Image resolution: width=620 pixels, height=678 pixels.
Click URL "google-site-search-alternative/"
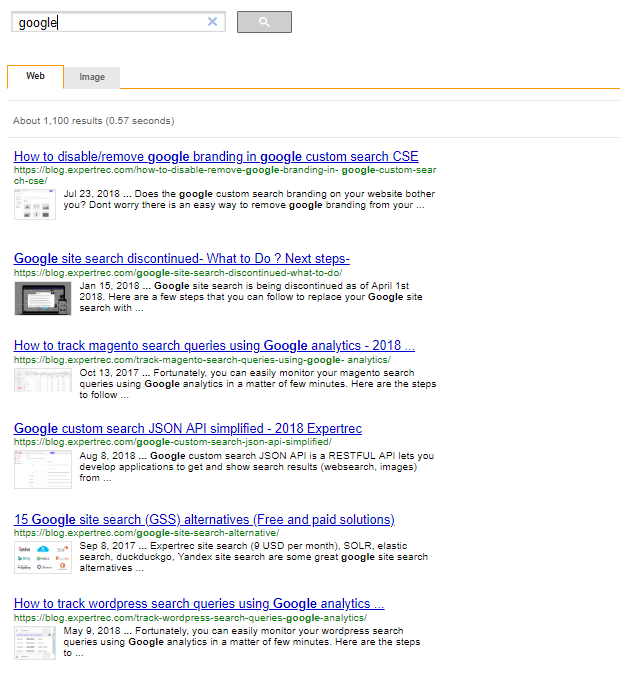(x=147, y=533)
